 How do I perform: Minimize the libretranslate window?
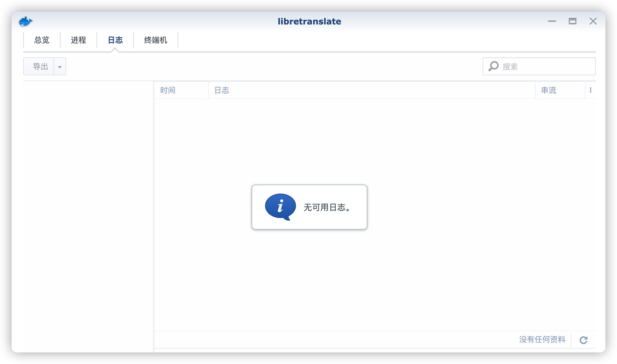pos(552,21)
